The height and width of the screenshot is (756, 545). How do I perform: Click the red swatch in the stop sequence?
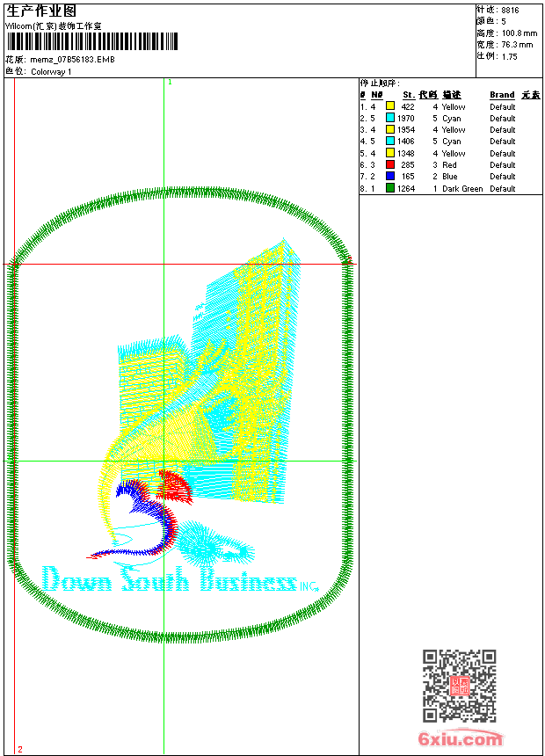click(390, 164)
